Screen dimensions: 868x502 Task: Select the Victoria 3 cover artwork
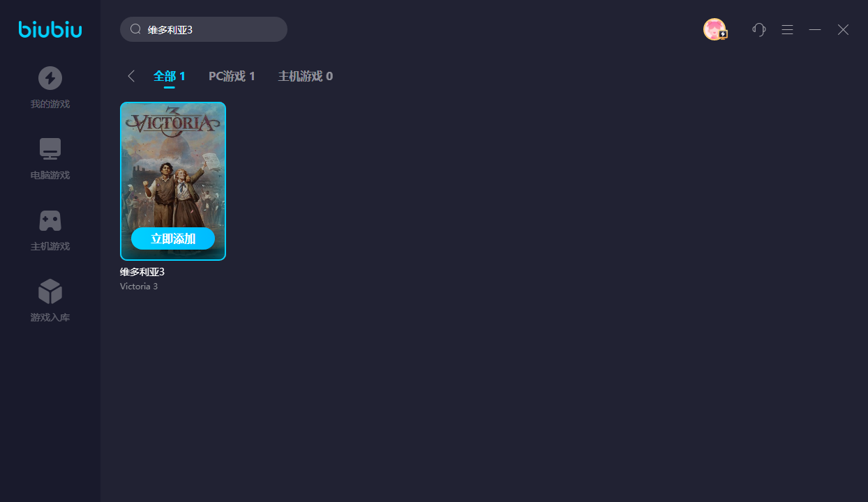(x=173, y=167)
